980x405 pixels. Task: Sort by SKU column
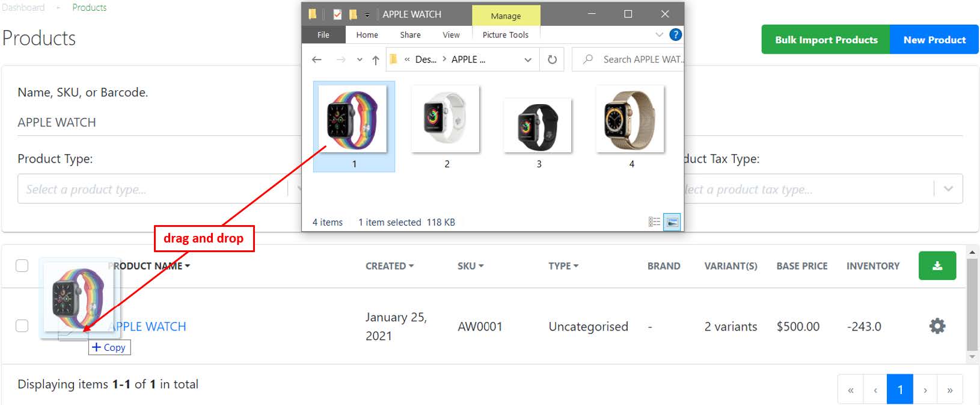[x=471, y=266]
